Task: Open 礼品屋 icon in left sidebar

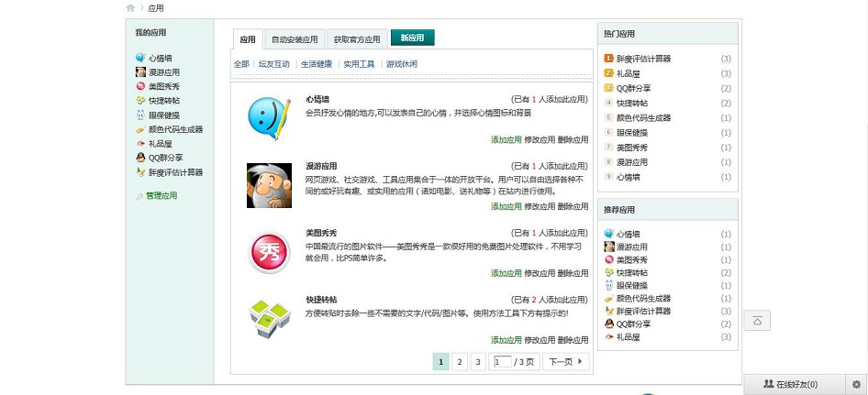Action: click(140, 143)
